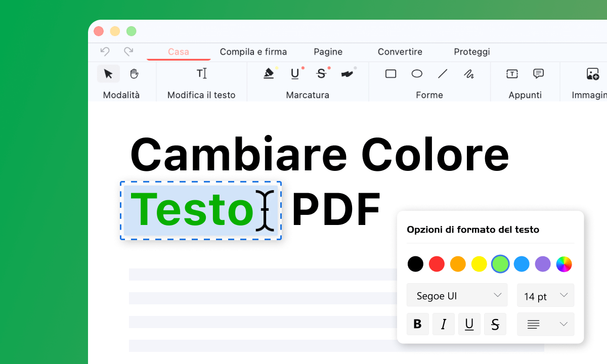Select the green color swatch
607x364 pixels.
tap(500, 264)
